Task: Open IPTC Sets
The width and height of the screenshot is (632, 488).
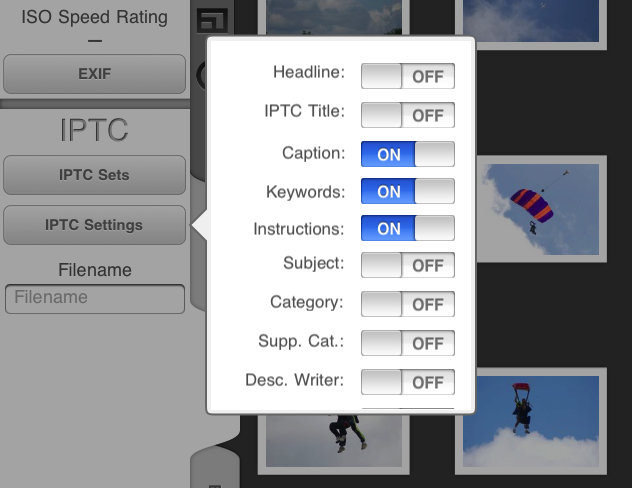Action: tap(94, 175)
